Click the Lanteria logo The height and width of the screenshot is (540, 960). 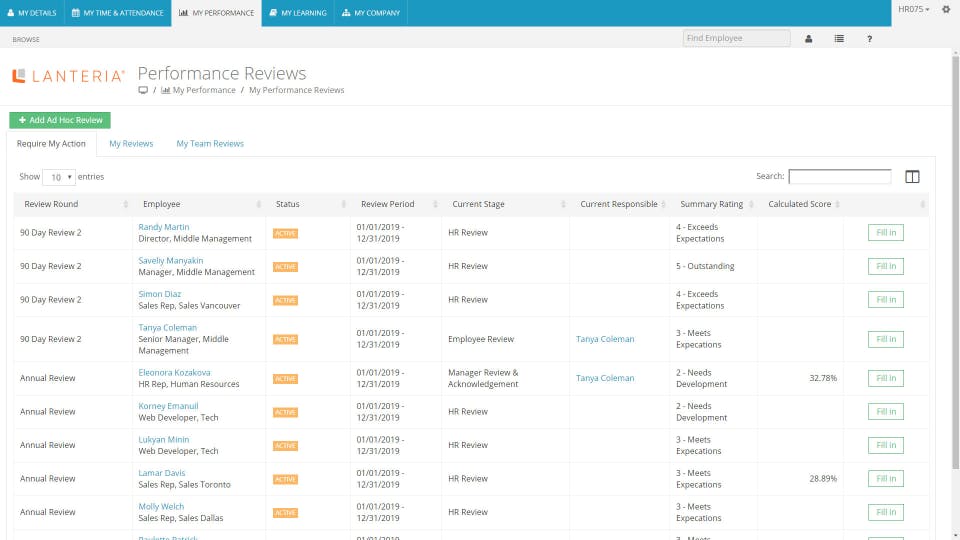tap(68, 76)
